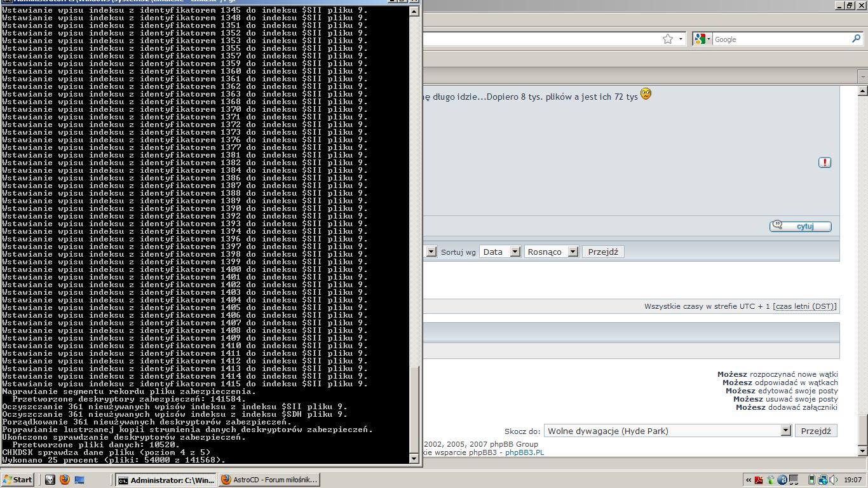The height and width of the screenshot is (488, 868).
Task: Switch to AstroCD Forum Firefox taskbar item
Action: click(269, 480)
